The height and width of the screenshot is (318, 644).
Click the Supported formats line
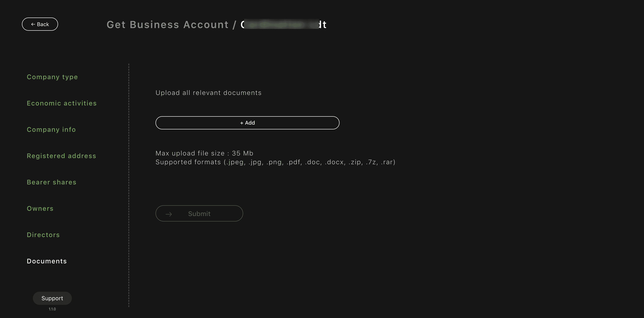275,162
